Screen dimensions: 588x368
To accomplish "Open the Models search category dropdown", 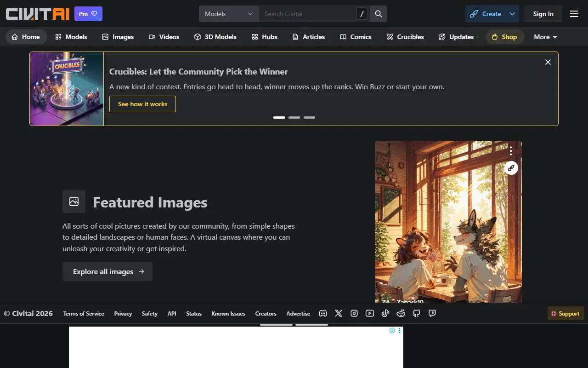I will pyautogui.click(x=229, y=14).
